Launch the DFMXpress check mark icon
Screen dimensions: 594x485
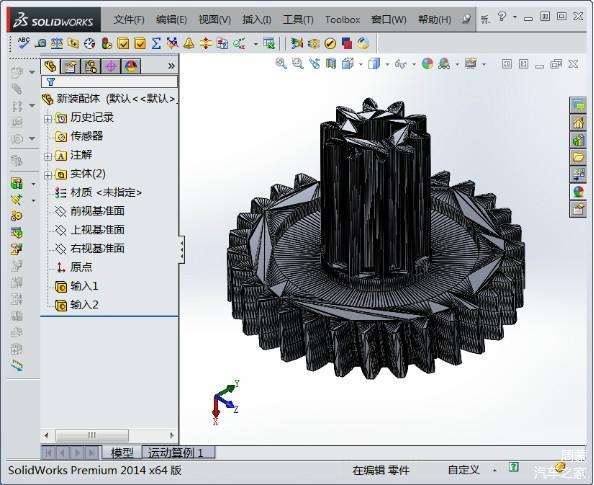click(330, 44)
